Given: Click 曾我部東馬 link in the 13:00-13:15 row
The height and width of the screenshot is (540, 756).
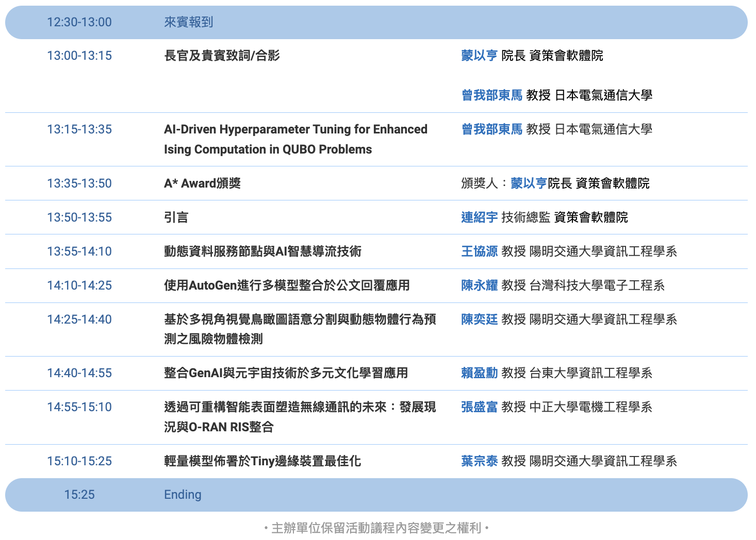Looking at the screenshot, I should tap(491, 95).
